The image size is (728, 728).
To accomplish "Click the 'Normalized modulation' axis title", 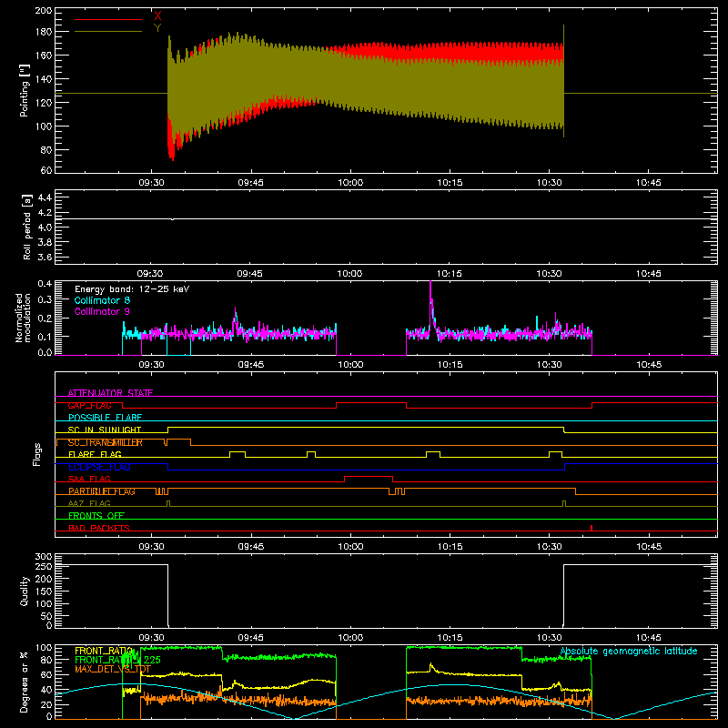I will click(23, 318).
